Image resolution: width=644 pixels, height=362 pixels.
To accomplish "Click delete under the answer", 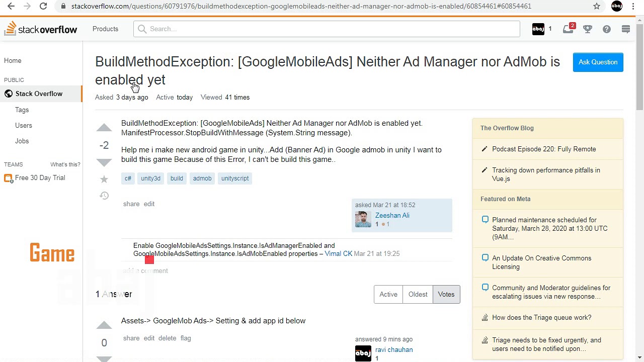I will (167, 338).
